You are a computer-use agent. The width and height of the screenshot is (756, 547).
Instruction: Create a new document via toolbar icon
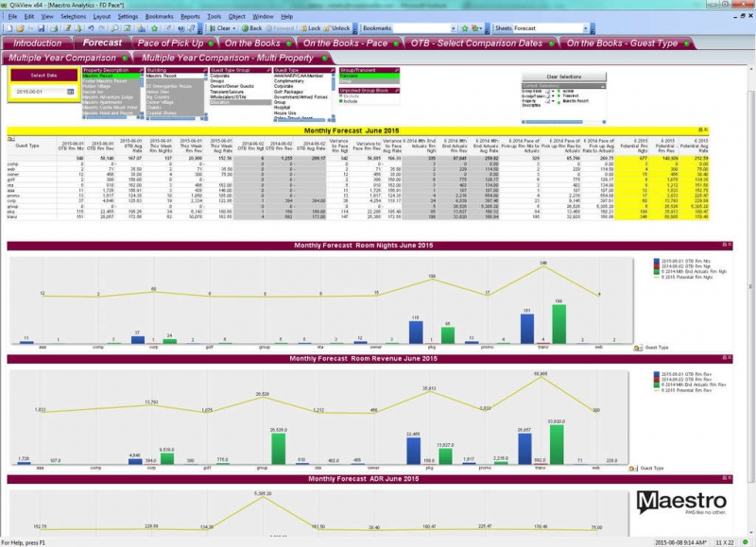9,28
